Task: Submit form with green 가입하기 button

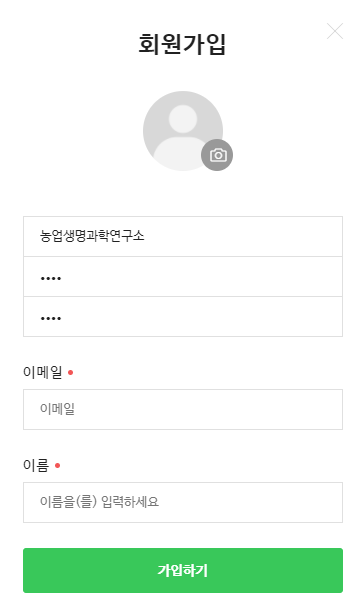Action: click(183, 570)
